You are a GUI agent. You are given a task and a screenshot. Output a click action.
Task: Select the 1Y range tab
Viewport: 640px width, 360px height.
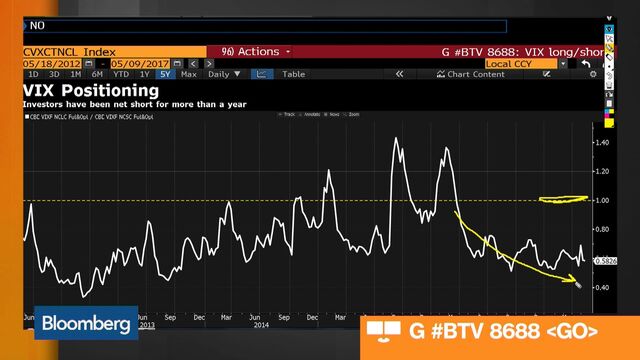144,74
